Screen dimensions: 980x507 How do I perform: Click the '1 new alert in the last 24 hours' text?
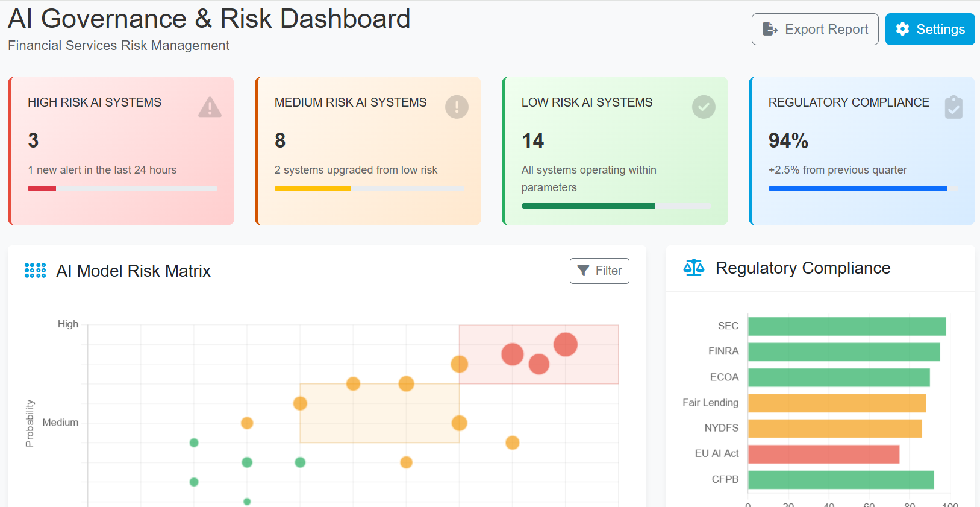(x=102, y=170)
